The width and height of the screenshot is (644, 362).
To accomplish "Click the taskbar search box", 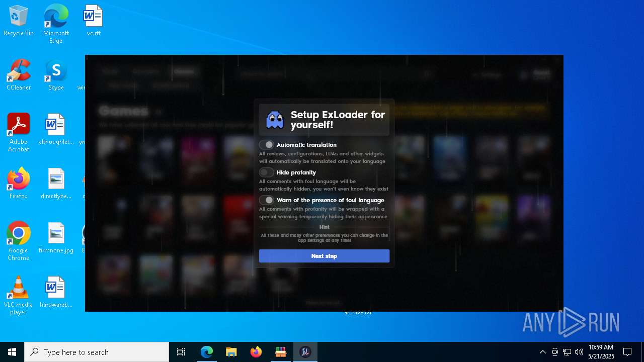I will coord(97,352).
